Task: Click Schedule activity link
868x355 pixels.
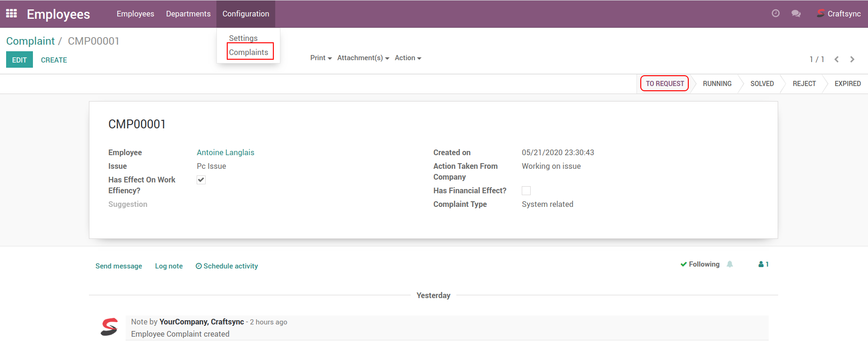Action: (x=227, y=266)
